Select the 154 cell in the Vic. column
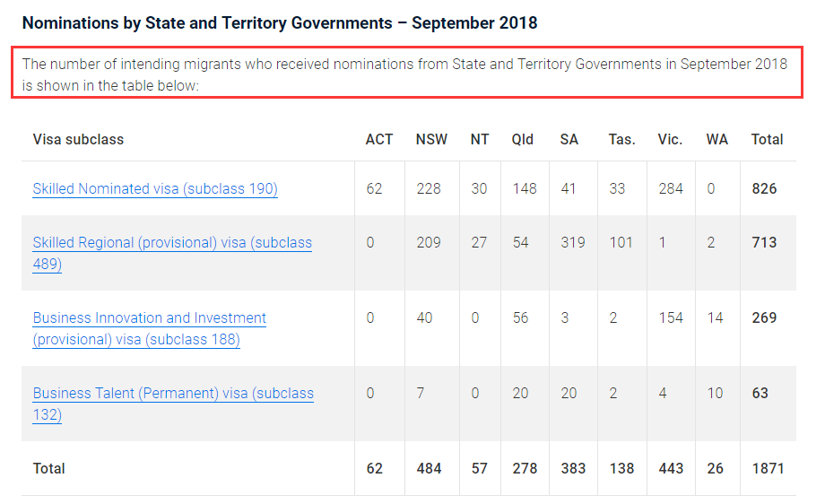The image size is (825, 504). tap(671, 318)
